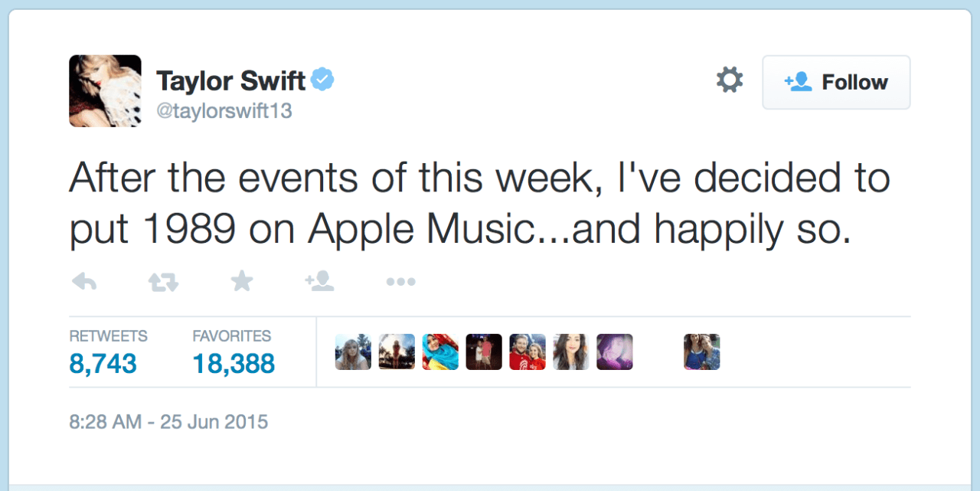
Task: Click the @taylorswift13 handle
Action: point(224,111)
